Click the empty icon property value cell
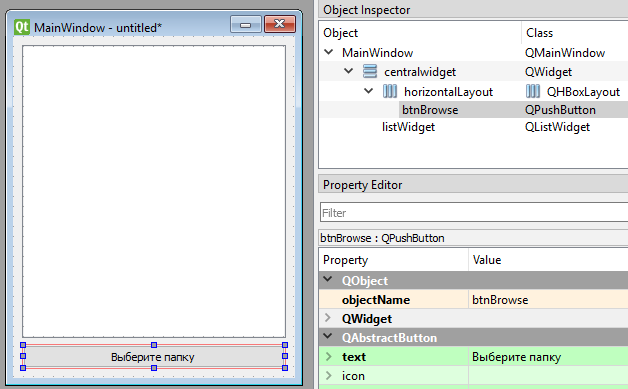The height and width of the screenshot is (389, 628). click(x=548, y=376)
